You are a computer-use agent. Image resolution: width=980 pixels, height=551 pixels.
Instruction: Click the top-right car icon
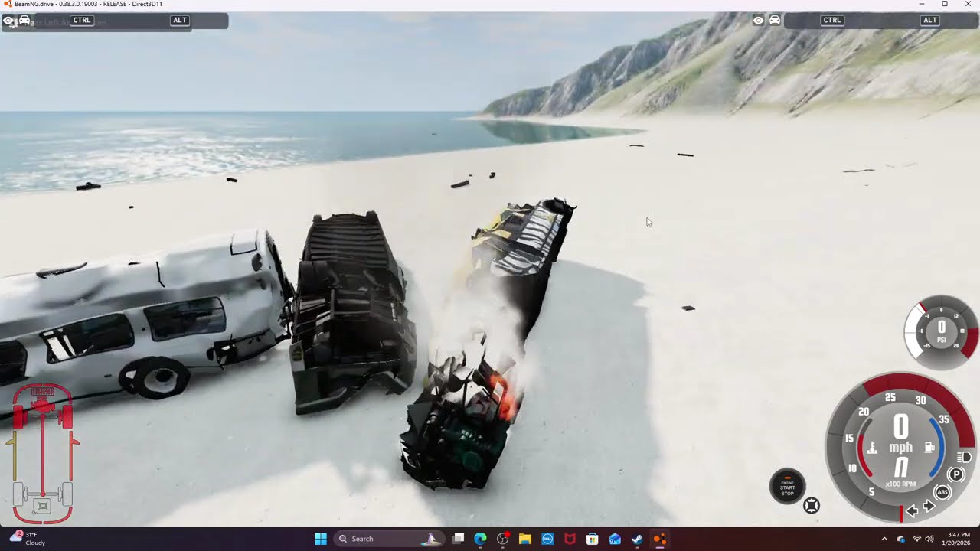click(775, 21)
